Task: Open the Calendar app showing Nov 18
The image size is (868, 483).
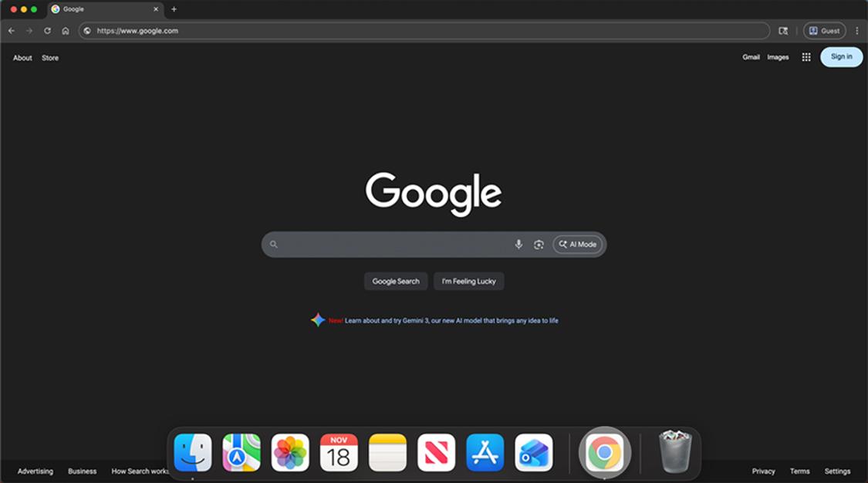Action: pos(339,451)
